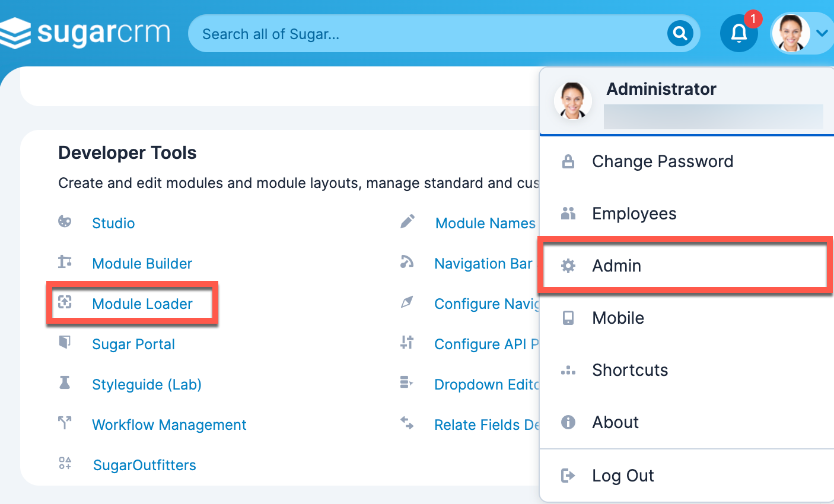Open the Dropdown Editor link

coord(486,384)
